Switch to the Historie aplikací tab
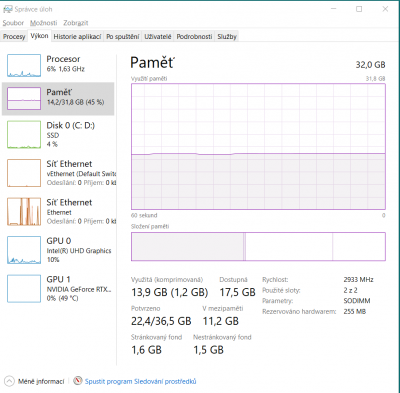This screenshot has width=400, height=393. (x=77, y=37)
